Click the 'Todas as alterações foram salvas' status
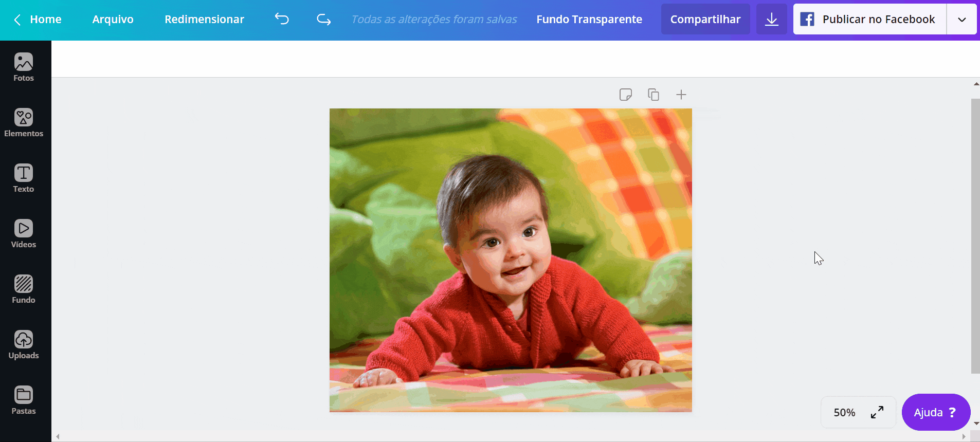Screen dimensions: 980x442 [434, 19]
